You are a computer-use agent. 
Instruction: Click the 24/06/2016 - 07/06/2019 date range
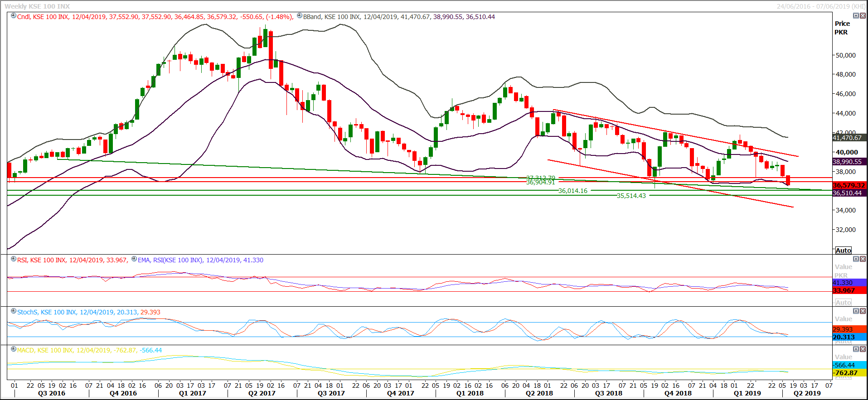tap(821, 6)
